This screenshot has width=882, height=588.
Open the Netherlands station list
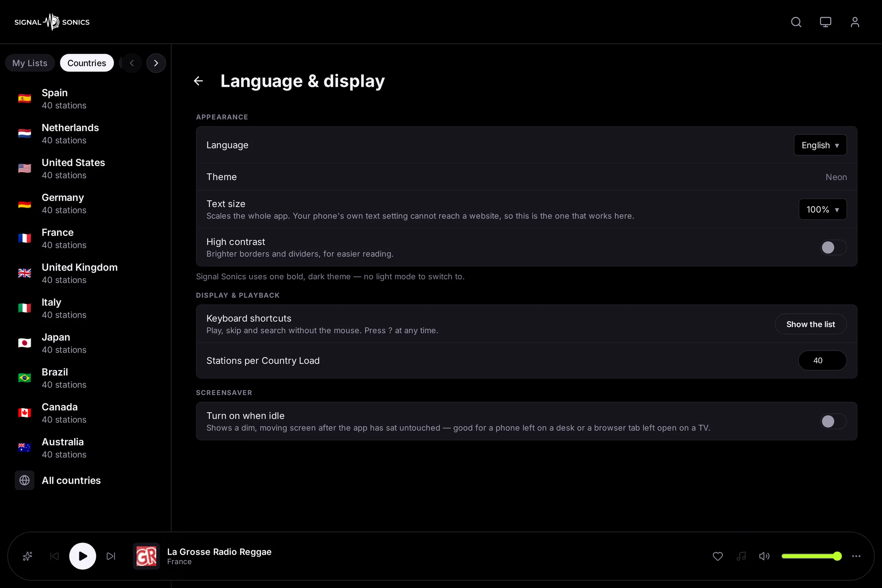(86, 133)
